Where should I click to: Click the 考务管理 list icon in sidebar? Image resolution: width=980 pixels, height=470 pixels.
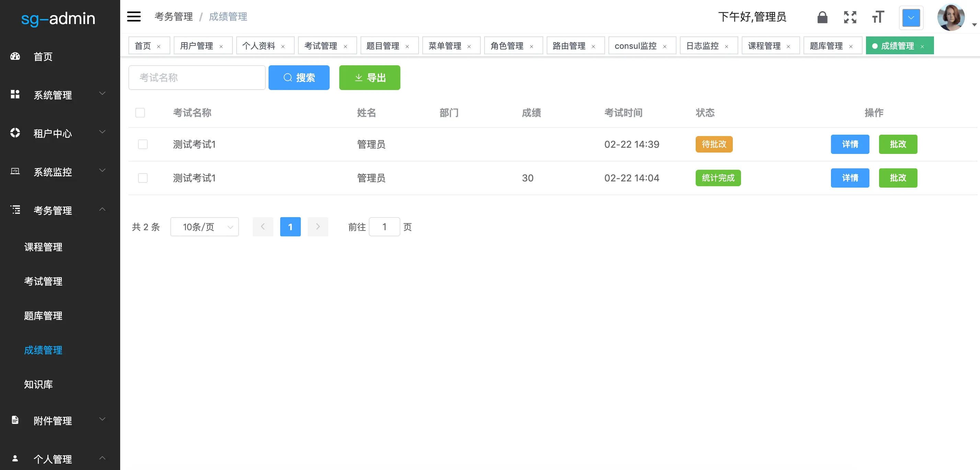[15, 210]
